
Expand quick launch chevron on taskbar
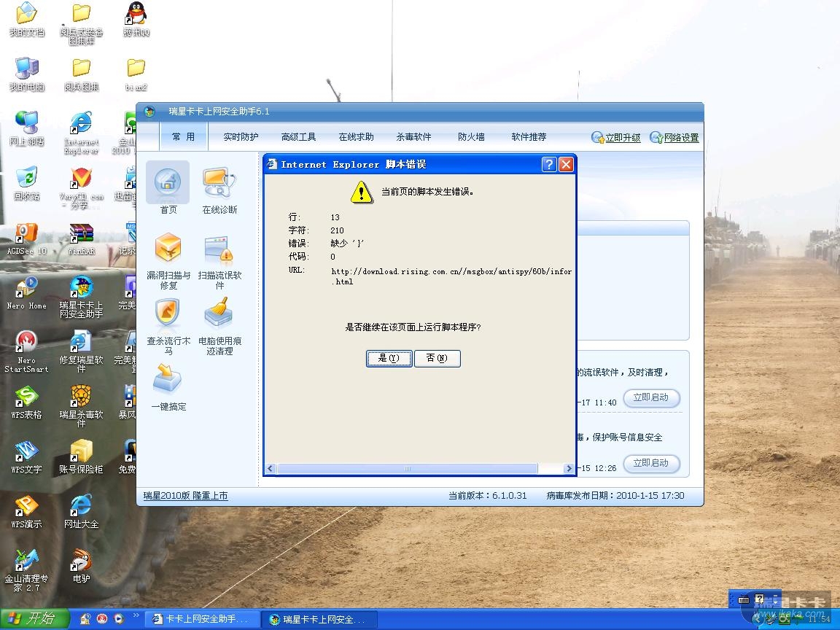tap(136, 615)
